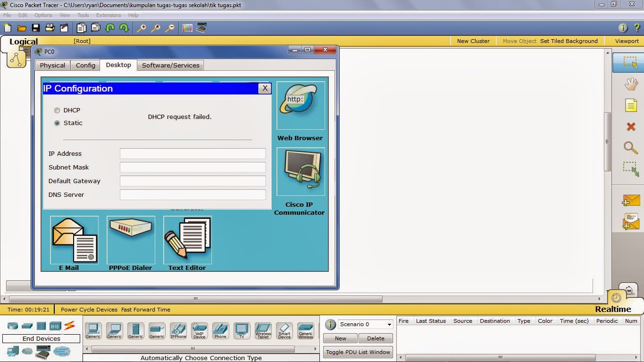Add a Complex PDU open envelope
This screenshot has height=362, width=644.
point(631,221)
